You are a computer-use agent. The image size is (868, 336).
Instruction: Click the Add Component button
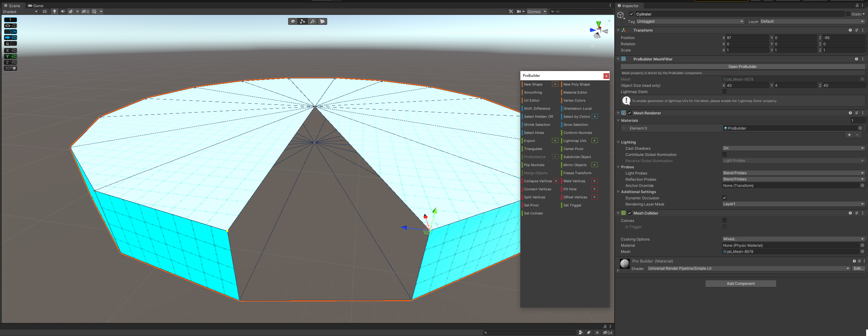[x=740, y=283]
